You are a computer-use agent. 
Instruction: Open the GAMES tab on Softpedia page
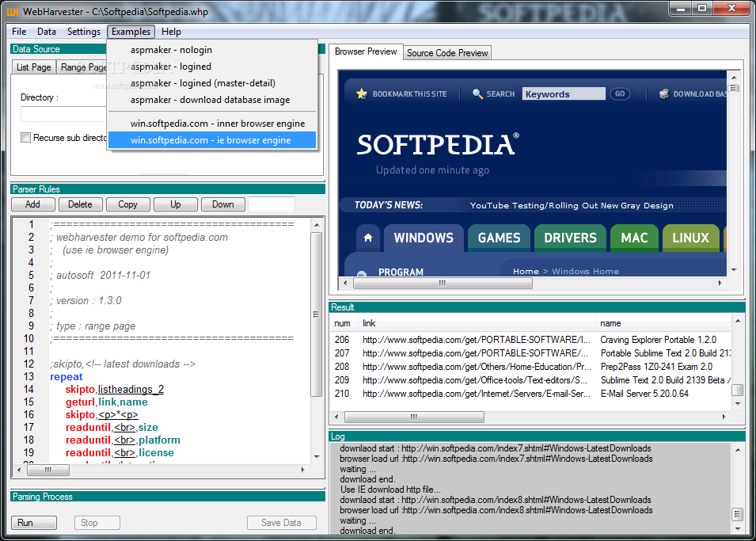[499, 238]
